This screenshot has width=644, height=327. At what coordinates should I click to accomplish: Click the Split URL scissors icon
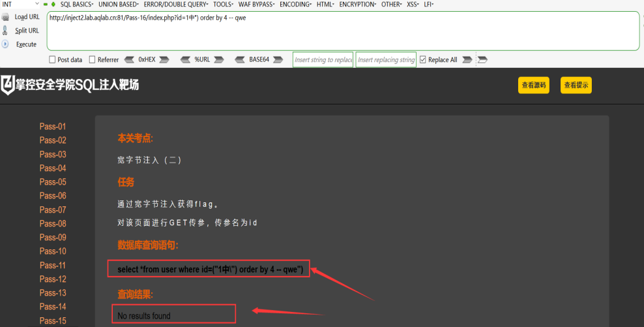point(5,31)
